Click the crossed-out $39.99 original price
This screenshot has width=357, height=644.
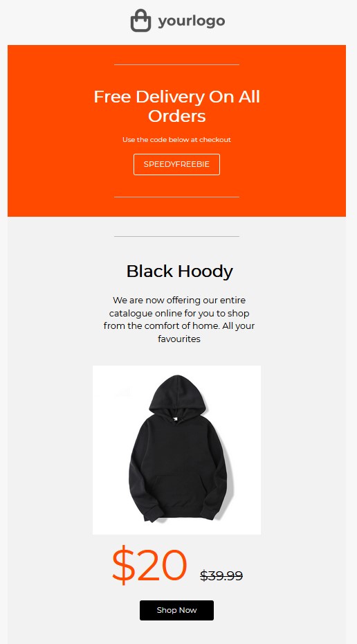click(x=221, y=575)
